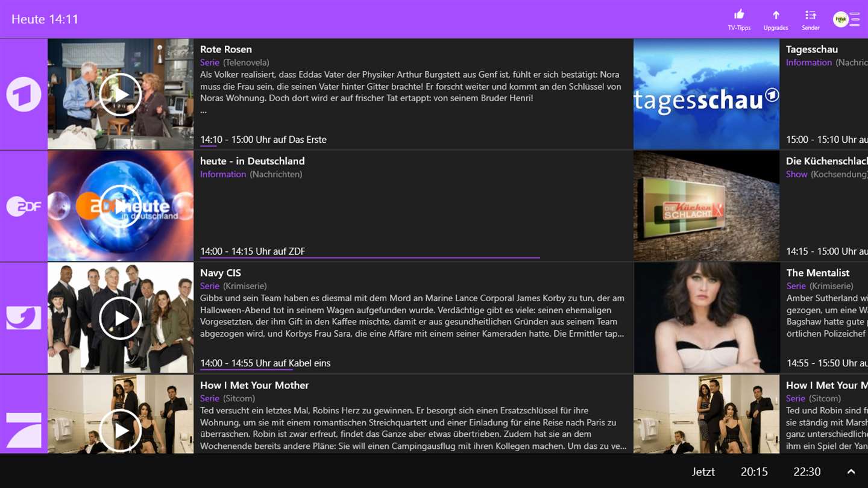Click Show category for Die Küchenschlacht
The width and height of the screenshot is (868, 488).
pyautogui.click(x=796, y=174)
